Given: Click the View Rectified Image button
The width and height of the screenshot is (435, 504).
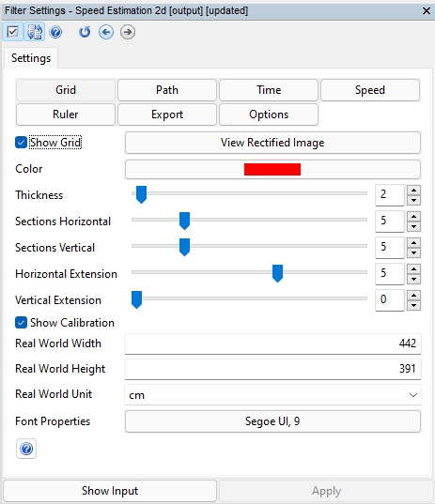Looking at the screenshot, I should point(272,143).
